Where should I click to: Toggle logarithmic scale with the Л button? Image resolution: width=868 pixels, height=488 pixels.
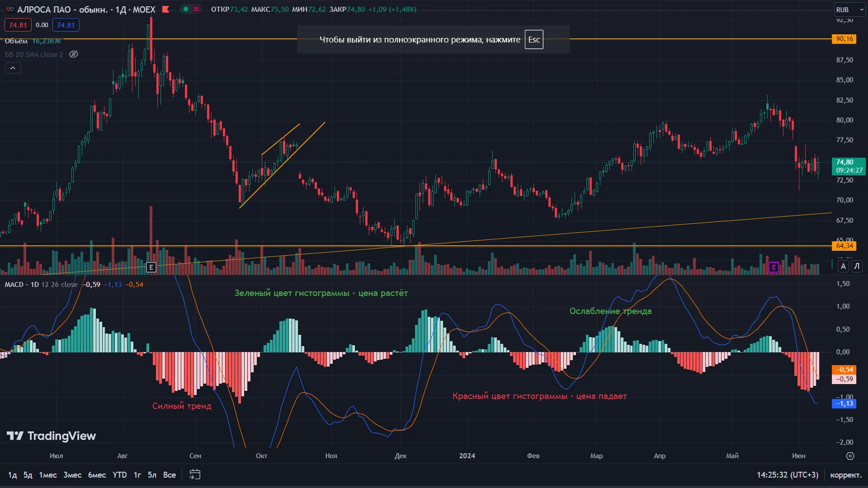[x=857, y=267]
